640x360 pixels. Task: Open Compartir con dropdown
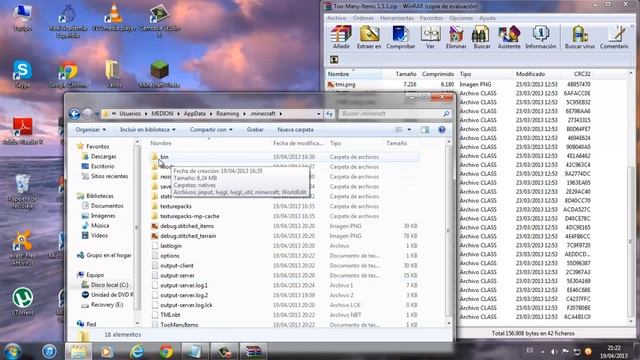point(211,129)
